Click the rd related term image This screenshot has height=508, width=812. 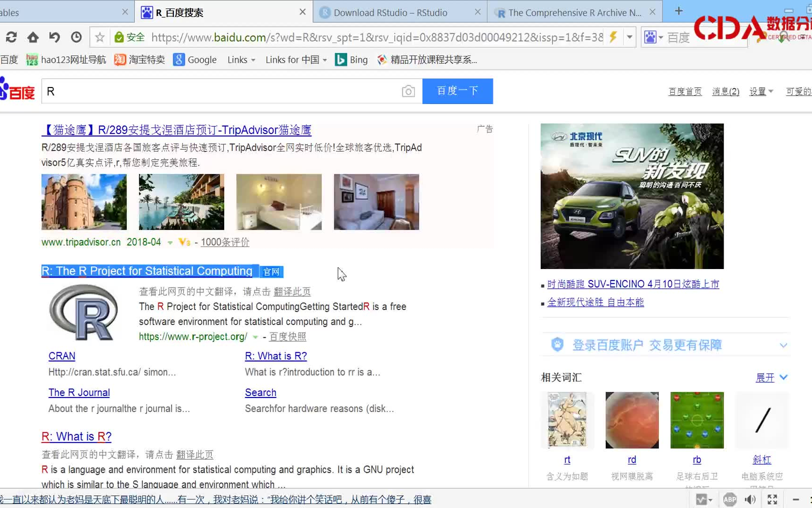[632, 420]
